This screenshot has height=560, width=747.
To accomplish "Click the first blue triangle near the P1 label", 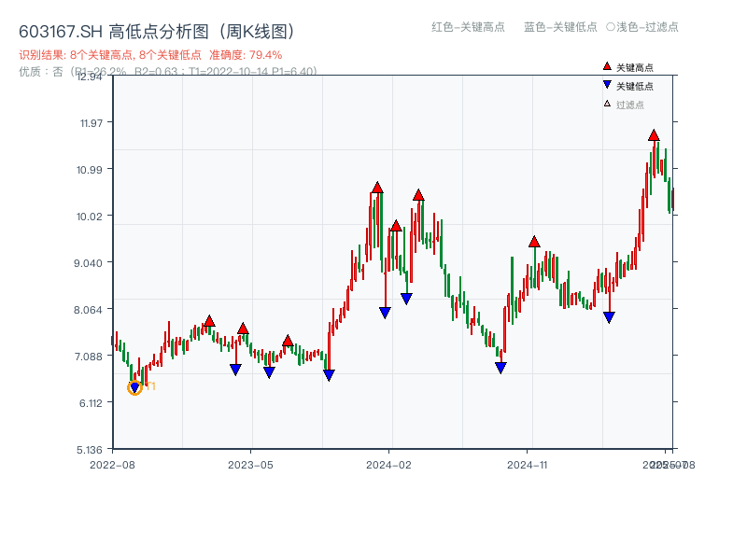I will tap(135, 385).
